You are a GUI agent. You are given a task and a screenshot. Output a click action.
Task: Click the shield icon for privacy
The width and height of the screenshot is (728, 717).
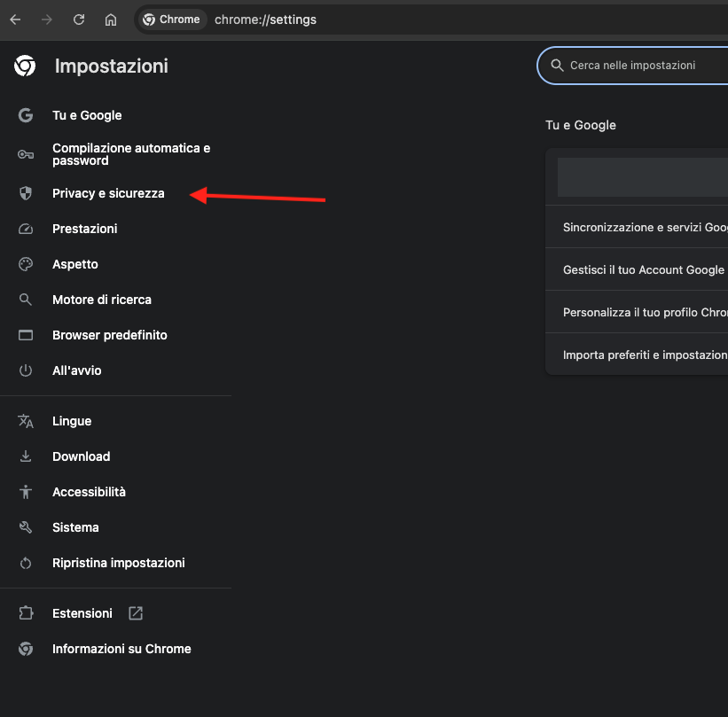click(26, 193)
